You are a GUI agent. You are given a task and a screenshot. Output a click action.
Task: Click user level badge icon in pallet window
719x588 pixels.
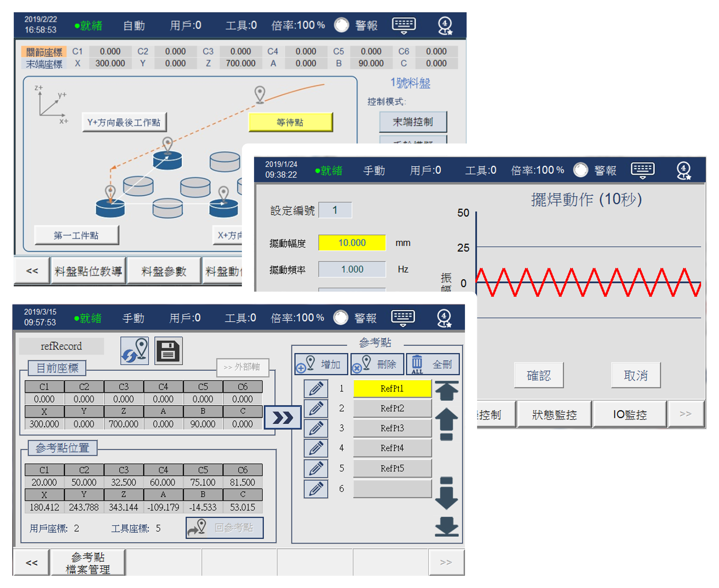[445, 26]
